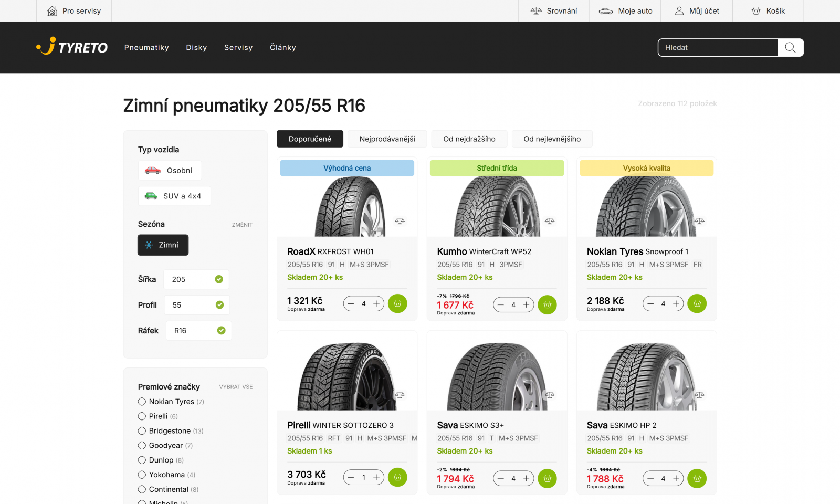Open the Kumho WinterCraft WP52 product title
840x504 pixels.
click(484, 251)
